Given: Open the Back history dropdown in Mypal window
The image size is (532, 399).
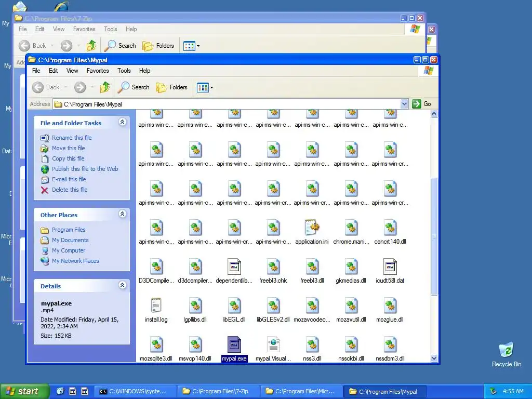Looking at the screenshot, I should 66,87.
